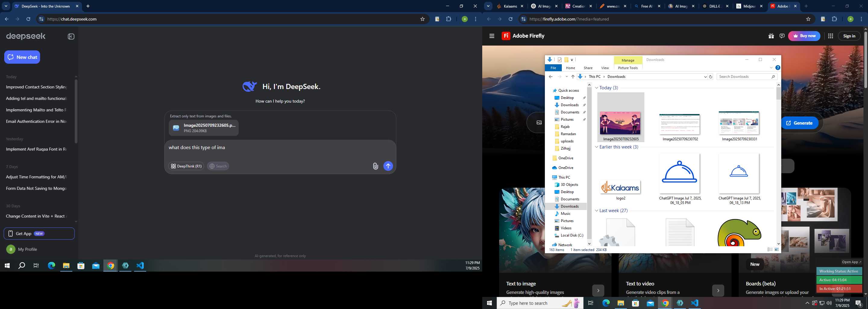Click the Text to image arrow button
Screen dimensions: 868x309
tap(598, 291)
